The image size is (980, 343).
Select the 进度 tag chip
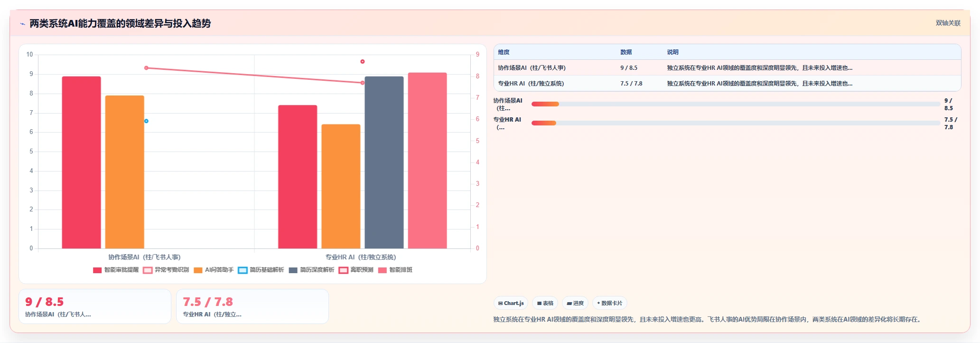tap(575, 303)
